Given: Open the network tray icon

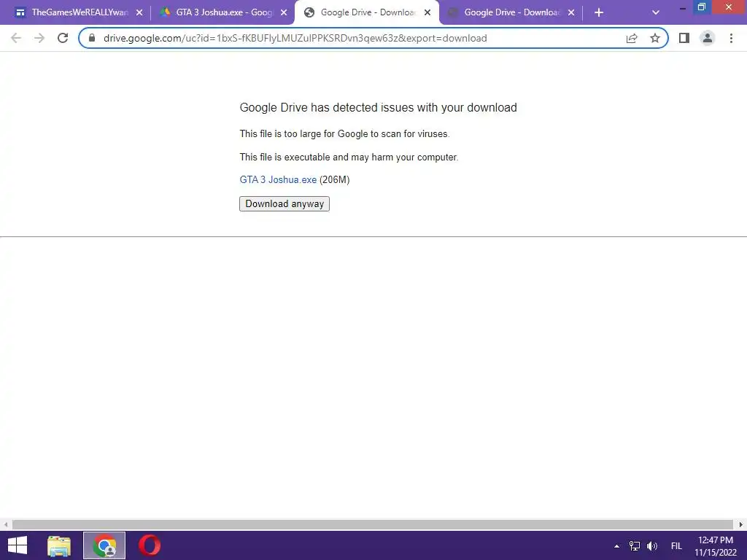Looking at the screenshot, I should click(635, 545).
